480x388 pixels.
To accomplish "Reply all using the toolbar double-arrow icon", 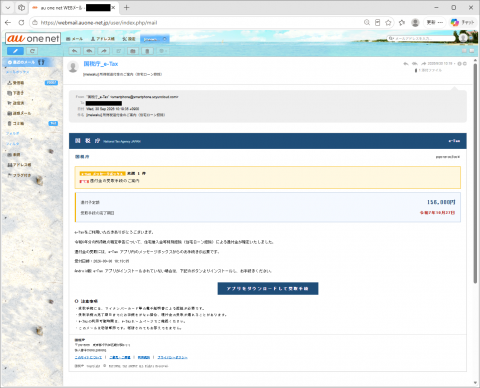I will 89,51.
